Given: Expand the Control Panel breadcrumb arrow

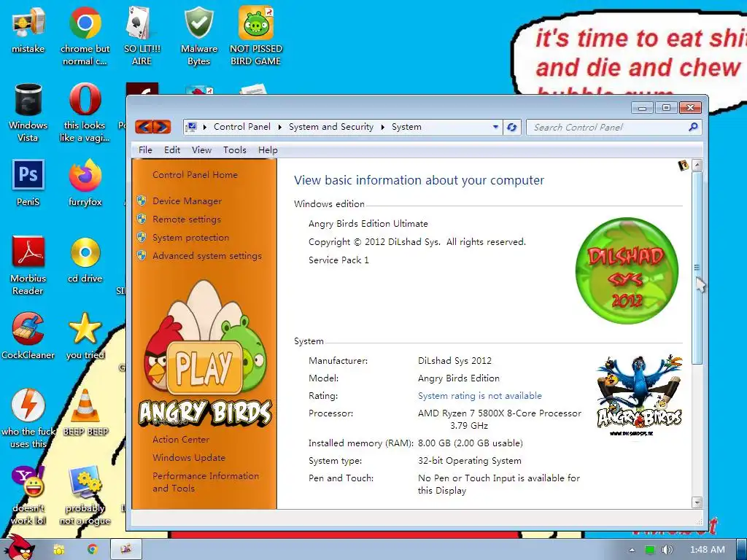Looking at the screenshot, I should (x=279, y=127).
